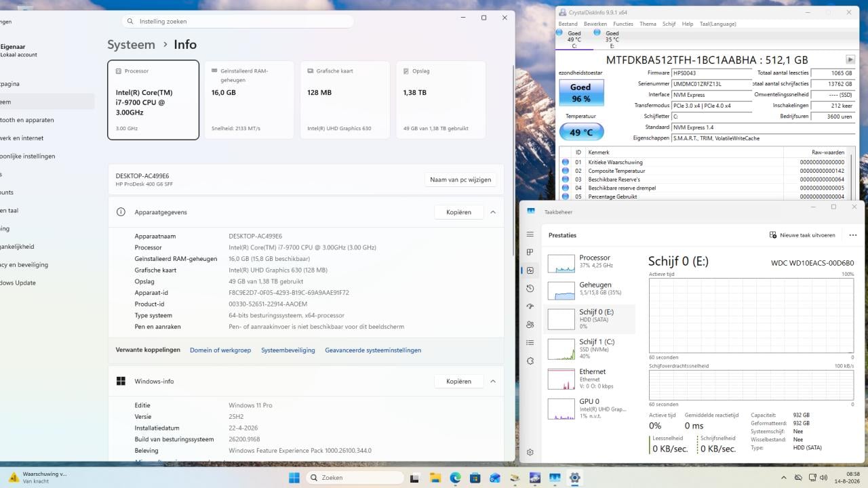Viewport: 868px width, 488px height.
Task: Open Startup apps icon in Taakbeheer
Action: (x=530, y=306)
